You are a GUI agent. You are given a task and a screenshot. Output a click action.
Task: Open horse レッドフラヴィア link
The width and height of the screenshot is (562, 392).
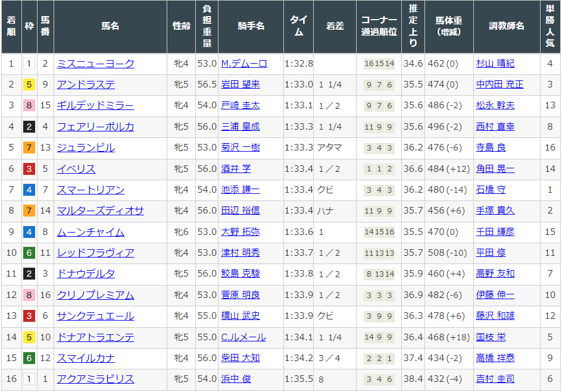tap(95, 253)
